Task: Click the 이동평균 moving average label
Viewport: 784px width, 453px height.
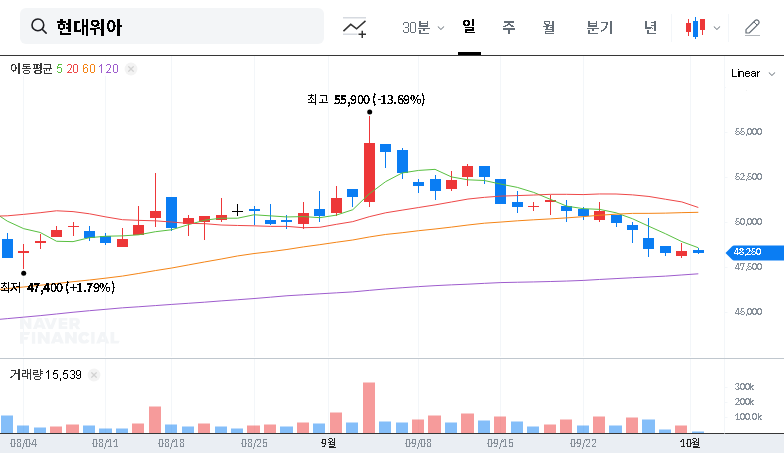Action: pyautogui.click(x=31, y=69)
